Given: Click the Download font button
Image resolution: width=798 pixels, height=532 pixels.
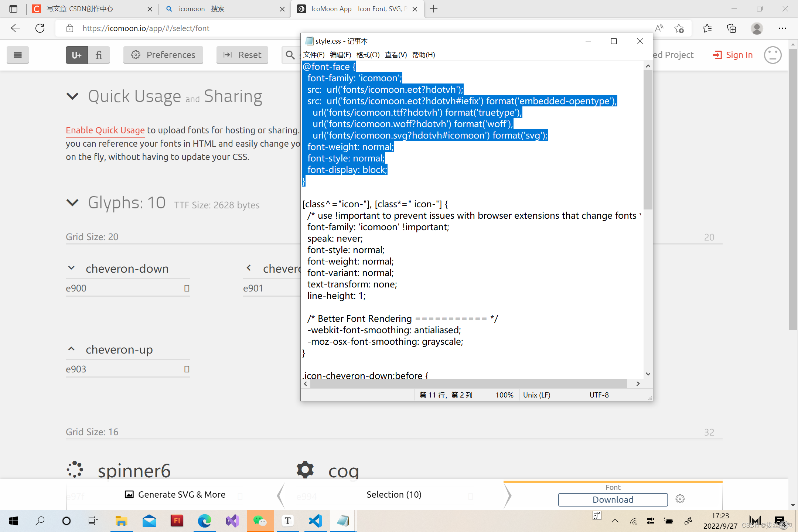Looking at the screenshot, I should coord(613,499).
